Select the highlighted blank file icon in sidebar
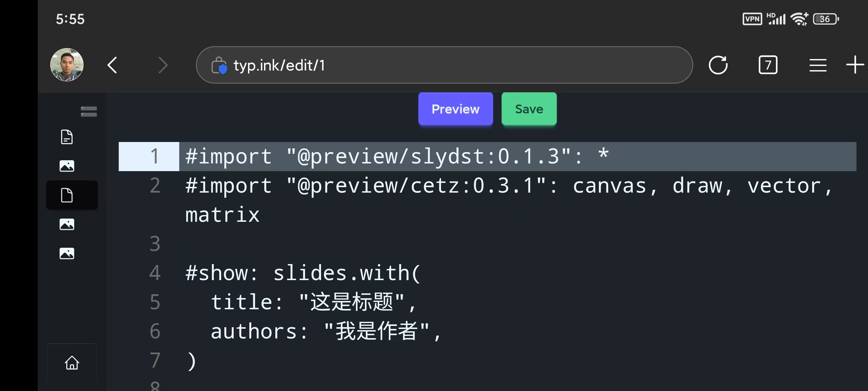Viewport: 868px width, 391px height. [x=67, y=195]
